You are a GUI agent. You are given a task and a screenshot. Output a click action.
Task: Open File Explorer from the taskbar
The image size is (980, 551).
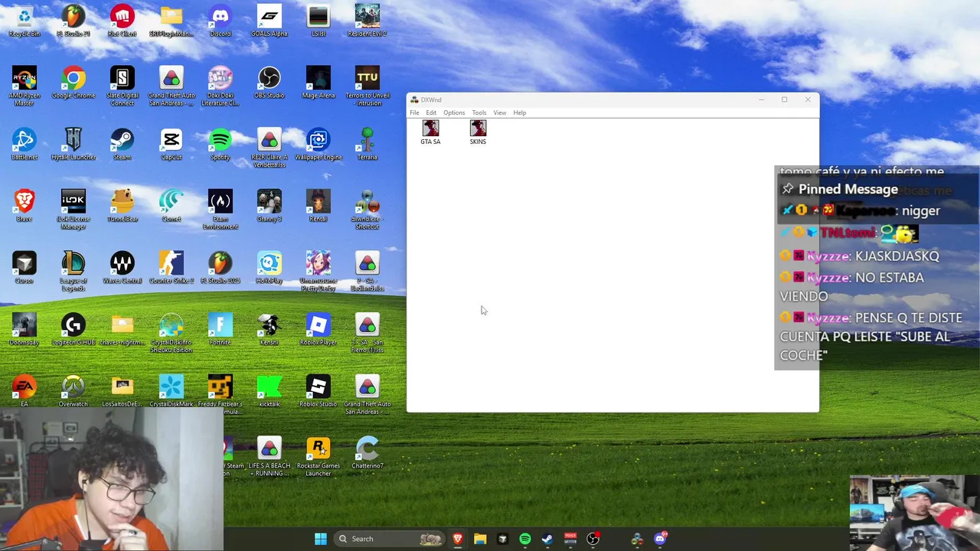coord(480,539)
